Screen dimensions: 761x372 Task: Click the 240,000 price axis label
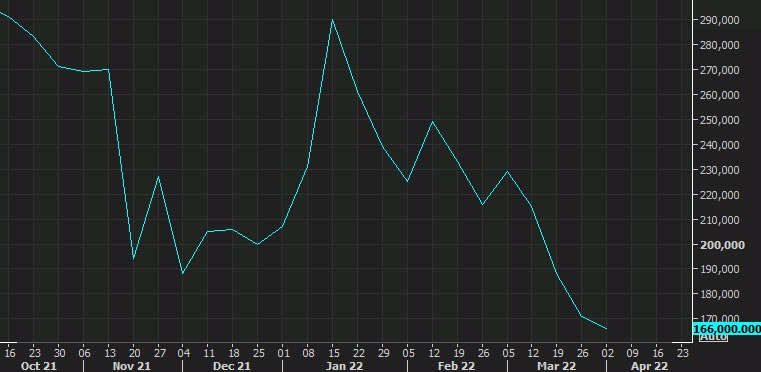tap(720, 145)
